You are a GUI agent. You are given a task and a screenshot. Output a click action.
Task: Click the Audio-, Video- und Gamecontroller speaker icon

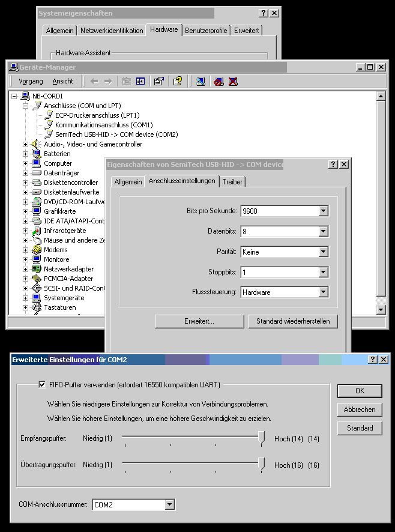36,144
